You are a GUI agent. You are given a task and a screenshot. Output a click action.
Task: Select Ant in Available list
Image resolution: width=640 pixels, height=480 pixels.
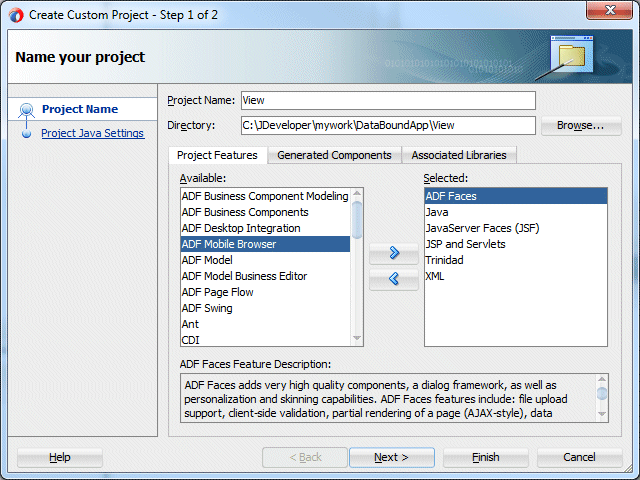(265, 324)
